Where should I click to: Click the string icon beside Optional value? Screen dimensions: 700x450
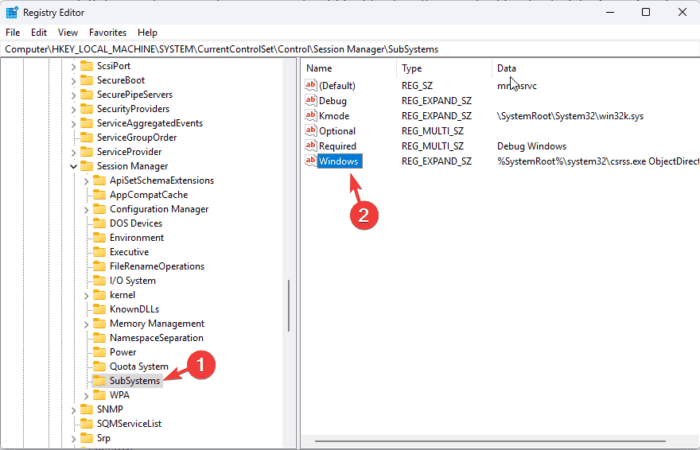311,131
